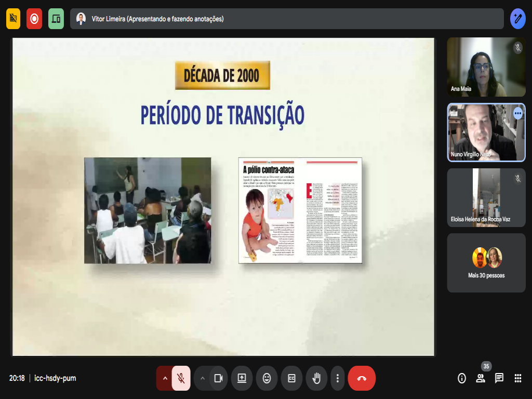Leave the call with red hang-up button
Screen dimensions: 532x399
[x=362, y=378]
